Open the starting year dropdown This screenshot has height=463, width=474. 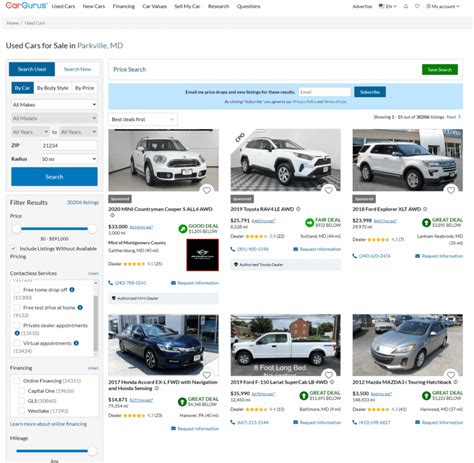point(30,132)
